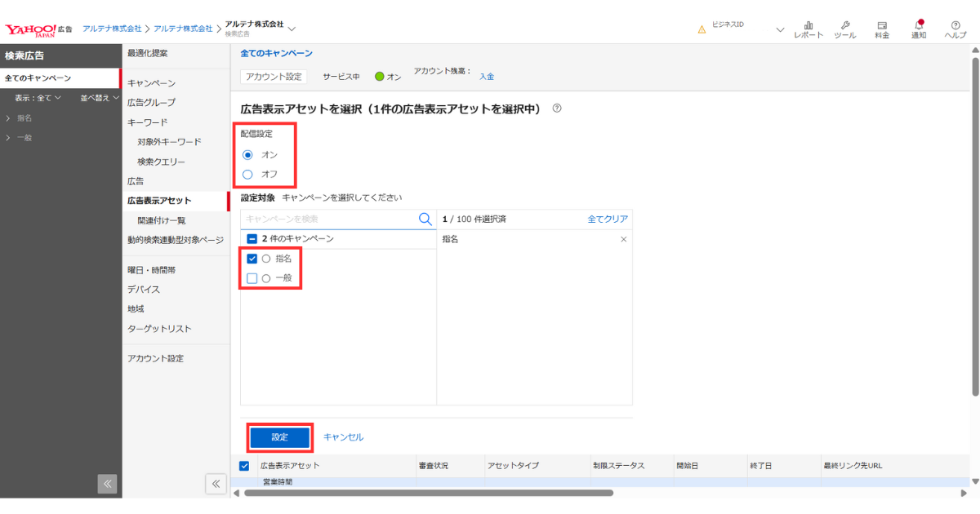Expand the 一般 tree item in the sidebar

click(8, 138)
